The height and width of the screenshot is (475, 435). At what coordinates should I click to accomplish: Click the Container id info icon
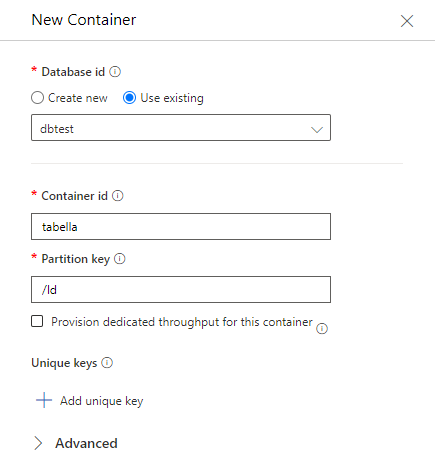118,196
